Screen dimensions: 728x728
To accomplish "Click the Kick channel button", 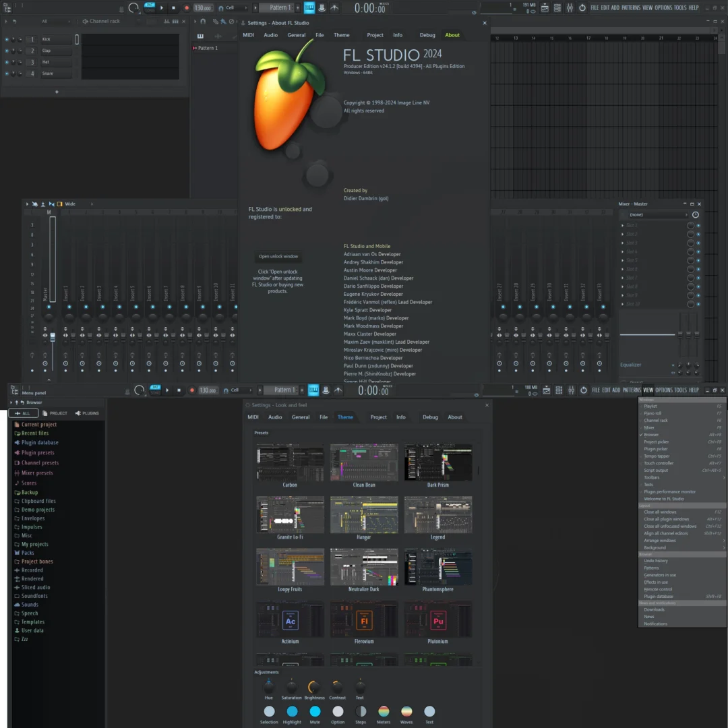I will tap(55, 39).
